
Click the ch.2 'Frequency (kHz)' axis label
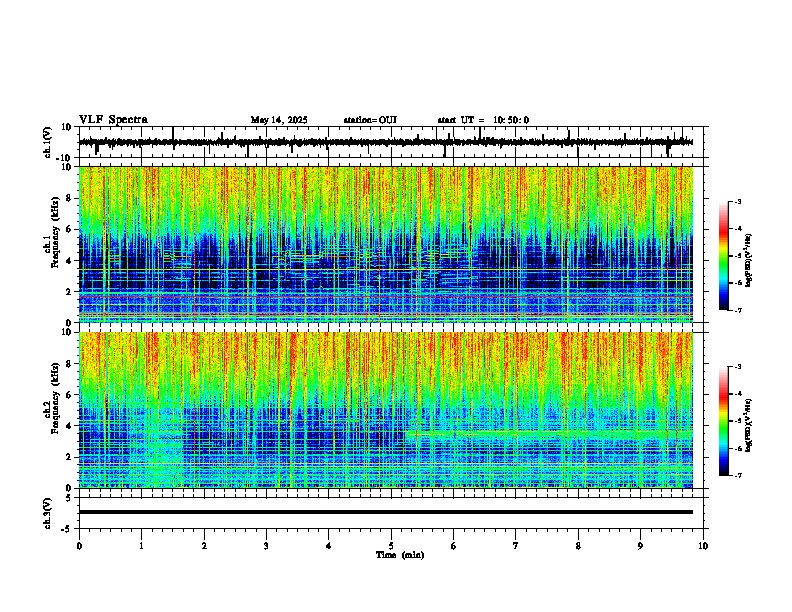pos(54,398)
